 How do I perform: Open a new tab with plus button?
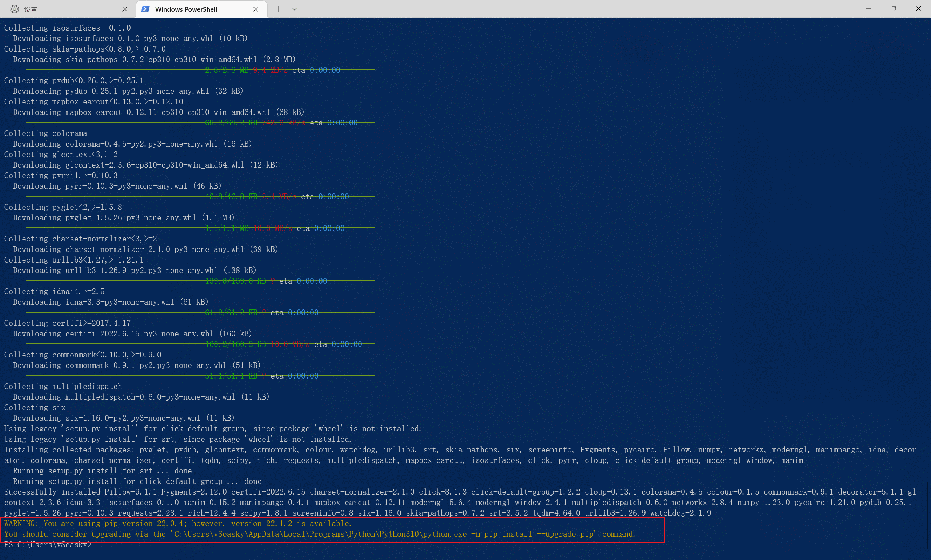click(x=278, y=9)
